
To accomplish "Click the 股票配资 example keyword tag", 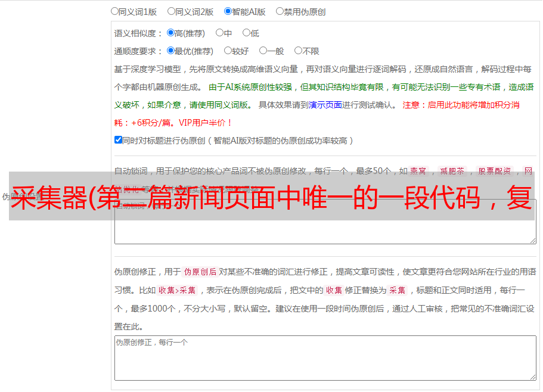I will tap(495, 171).
